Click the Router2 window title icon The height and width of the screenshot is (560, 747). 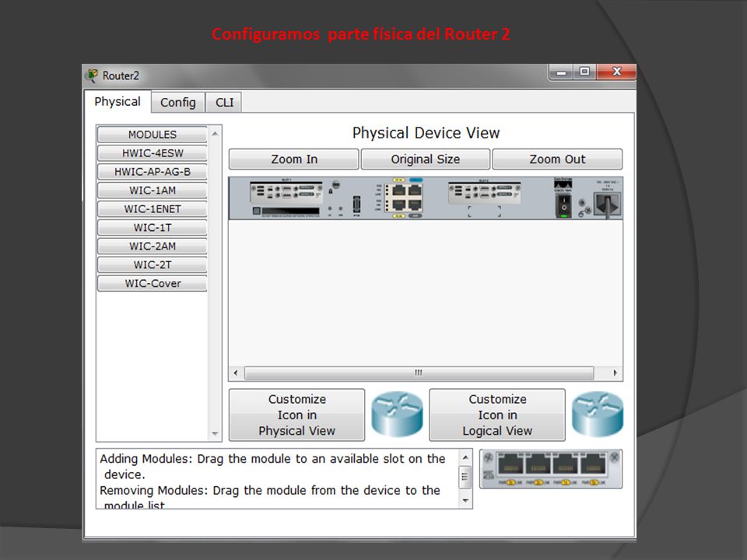pos(93,75)
